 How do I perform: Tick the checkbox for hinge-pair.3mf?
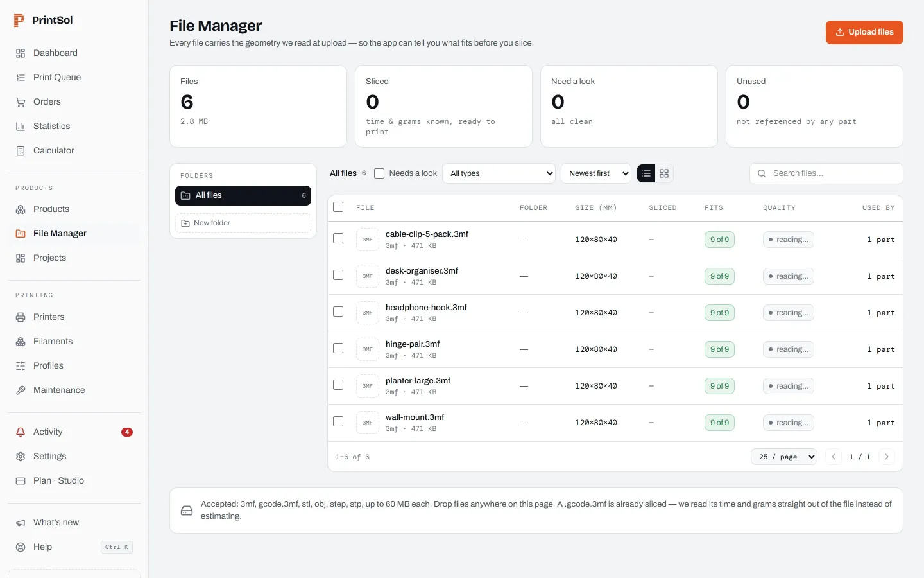[x=338, y=348]
